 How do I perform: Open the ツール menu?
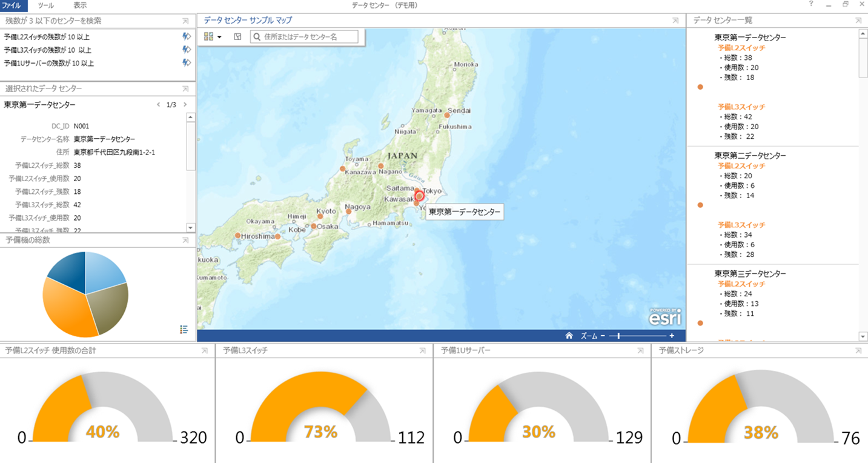(x=45, y=5)
